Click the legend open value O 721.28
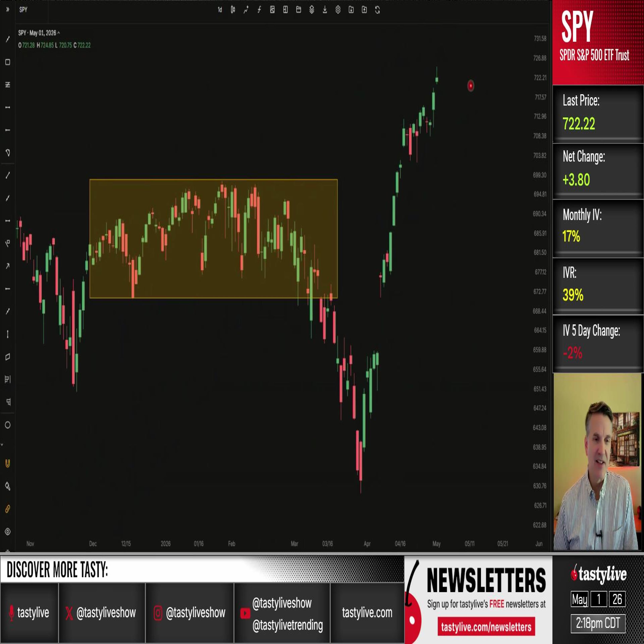The width and height of the screenshot is (644, 644). pyautogui.click(x=27, y=45)
